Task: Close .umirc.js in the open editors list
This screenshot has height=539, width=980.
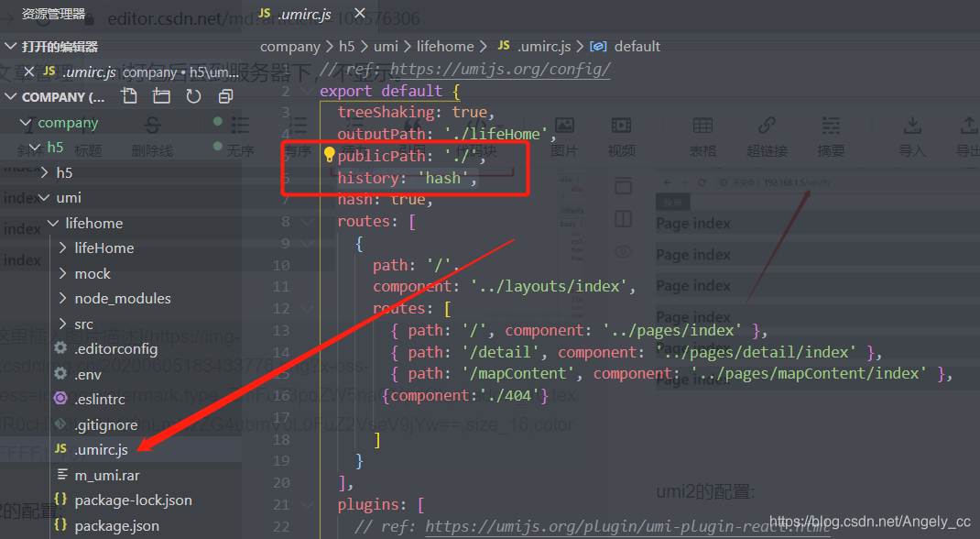Action: 28,71
